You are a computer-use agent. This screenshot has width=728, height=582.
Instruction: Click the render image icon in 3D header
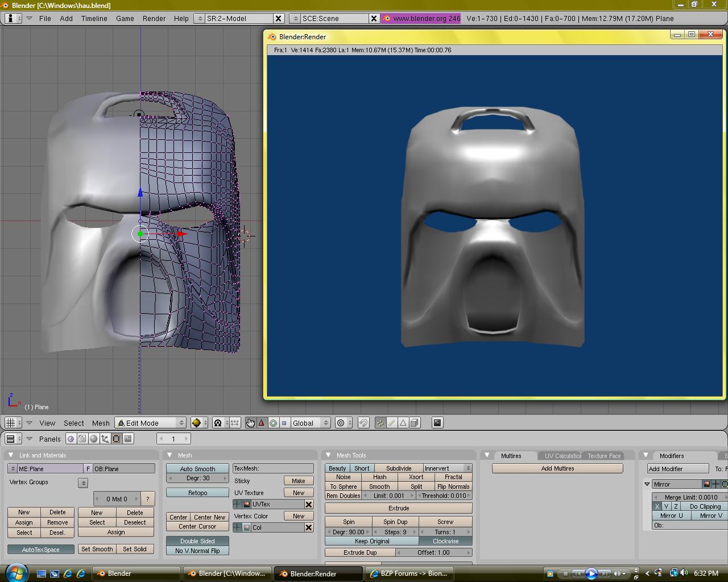click(x=437, y=423)
